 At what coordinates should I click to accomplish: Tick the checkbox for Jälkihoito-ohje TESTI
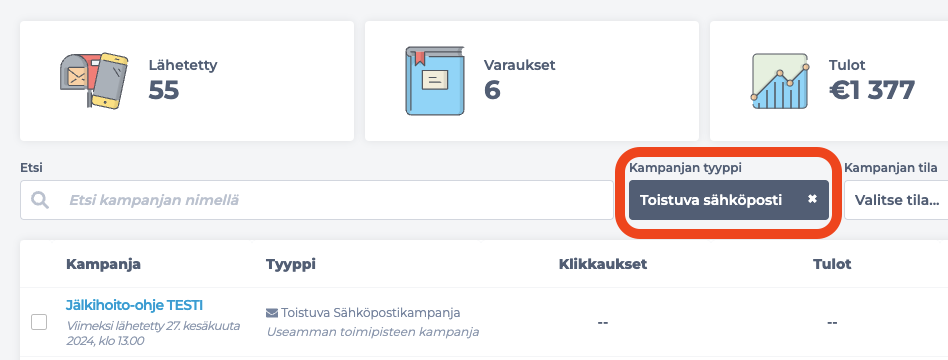click(x=39, y=322)
